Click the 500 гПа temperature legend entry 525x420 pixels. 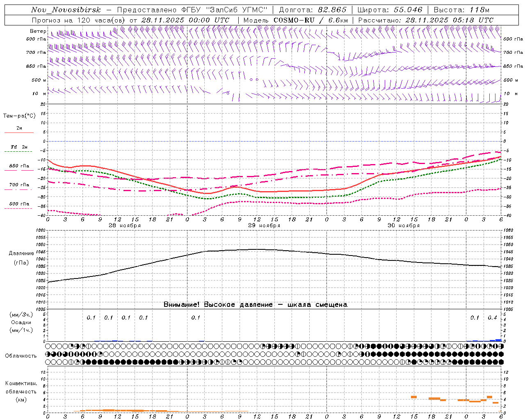(19, 204)
